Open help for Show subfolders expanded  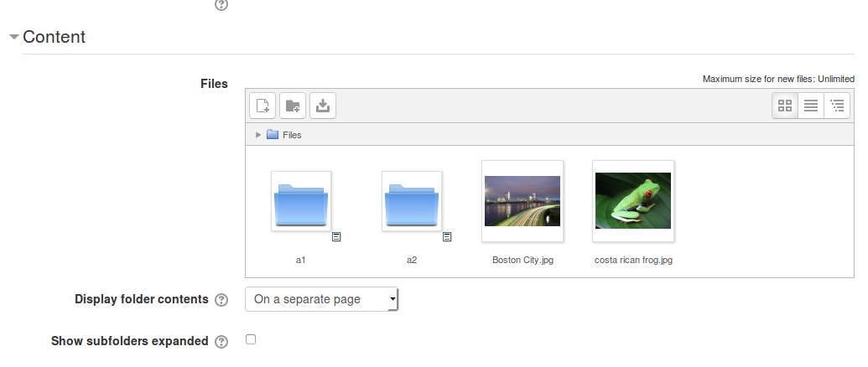[221, 342]
